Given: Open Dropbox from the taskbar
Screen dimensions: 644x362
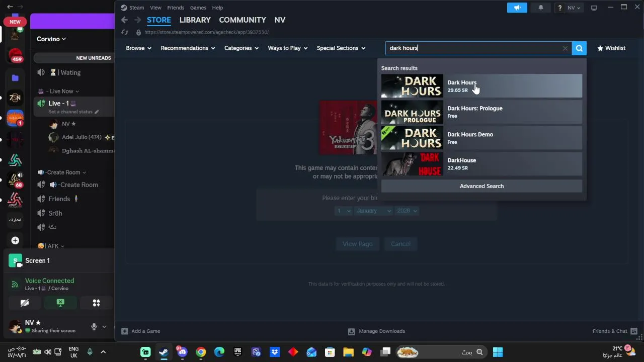Looking at the screenshot, I should pos(275,352).
